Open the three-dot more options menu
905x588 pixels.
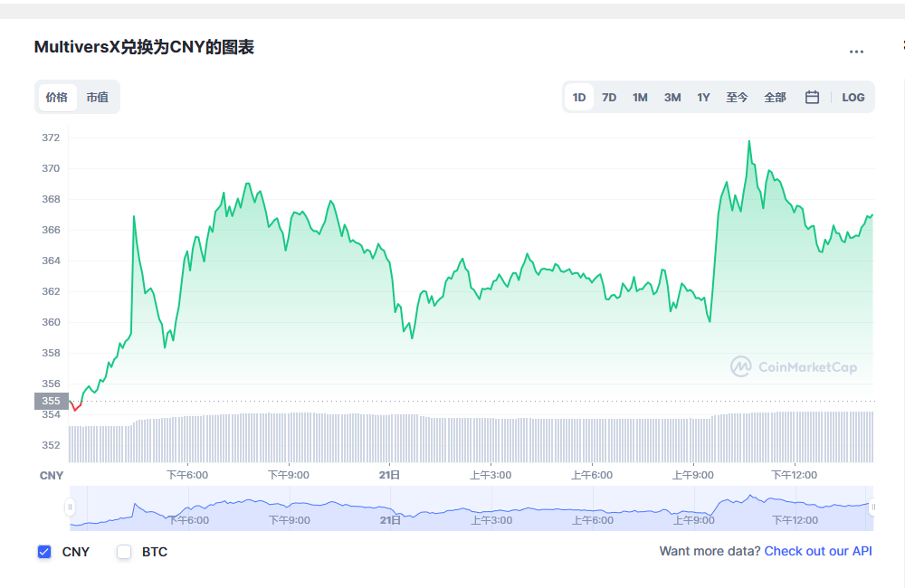856,52
